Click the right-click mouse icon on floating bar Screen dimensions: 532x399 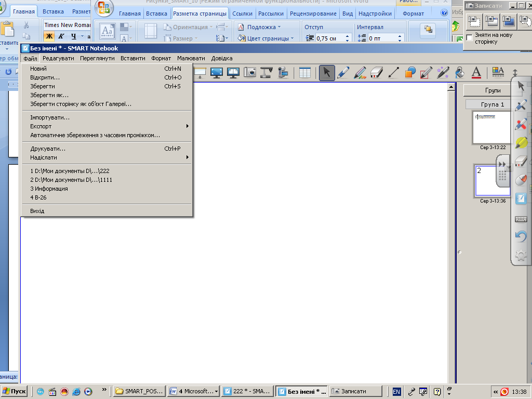[x=521, y=180]
